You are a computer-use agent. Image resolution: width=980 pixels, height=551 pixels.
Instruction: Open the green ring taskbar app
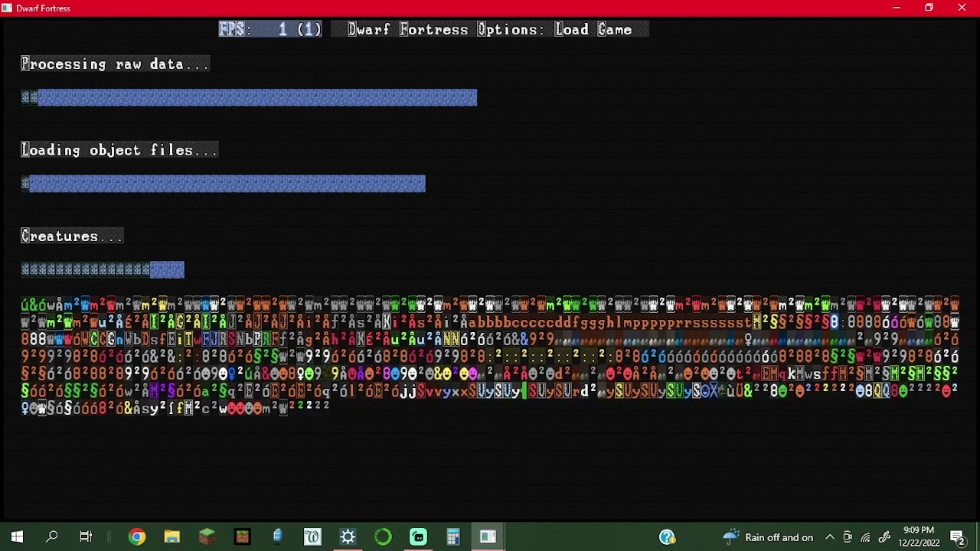[x=383, y=537]
